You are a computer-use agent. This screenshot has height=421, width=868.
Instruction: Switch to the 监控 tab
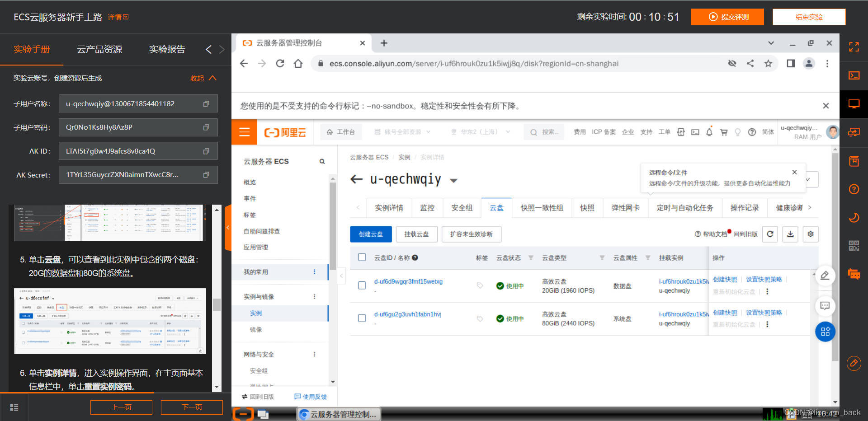(427, 208)
